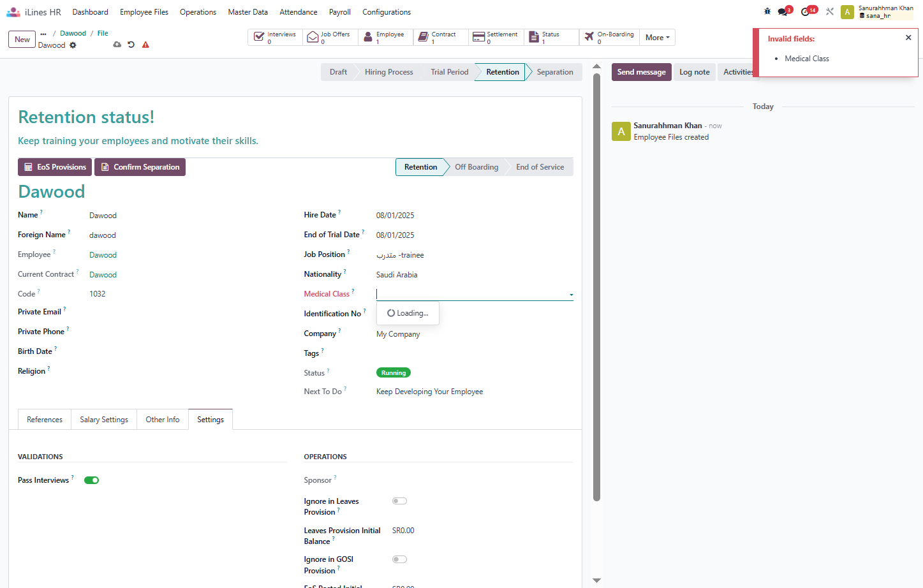The width and height of the screenshot is (923, 588).
Task: Open the Status stat button
Action: click(x=552, y=37)
